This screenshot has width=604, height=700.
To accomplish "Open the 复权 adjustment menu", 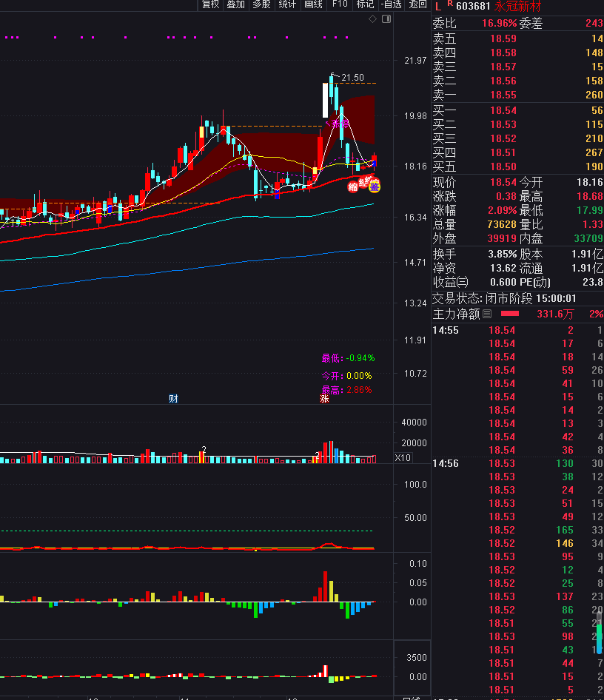I will tap(211, 4).
